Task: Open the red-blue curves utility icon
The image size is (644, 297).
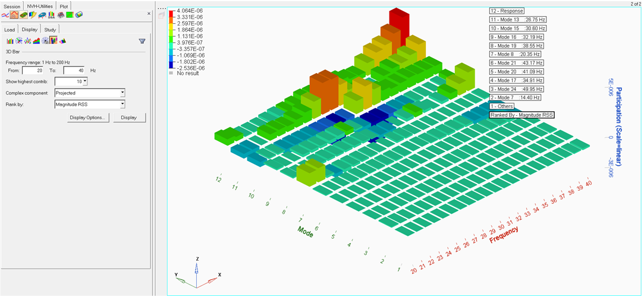Action: [5, 15]
